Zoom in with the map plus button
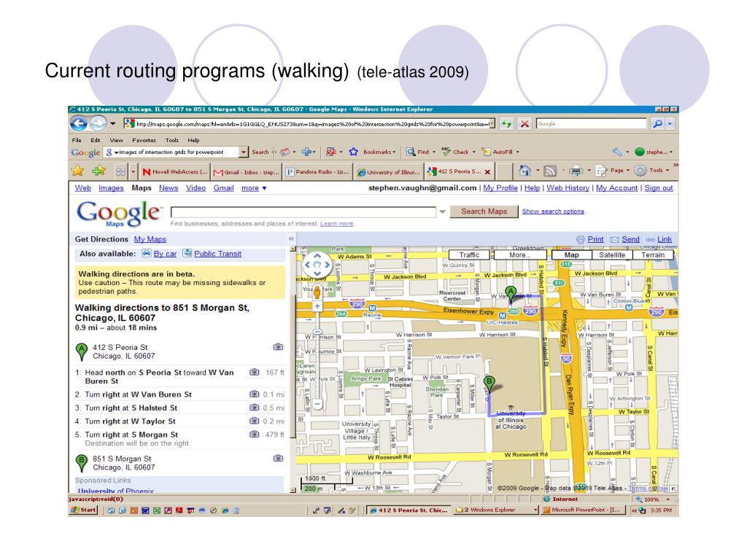Image resolution: width=747 pixels, height=560 pixels. tap(317, 306)
